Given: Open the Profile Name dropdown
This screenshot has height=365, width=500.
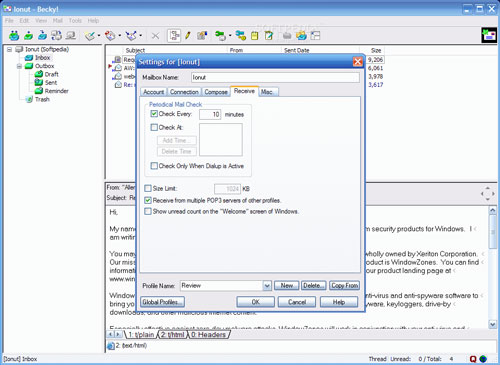Looking at the screenshot, I should [x=267, y=286].
